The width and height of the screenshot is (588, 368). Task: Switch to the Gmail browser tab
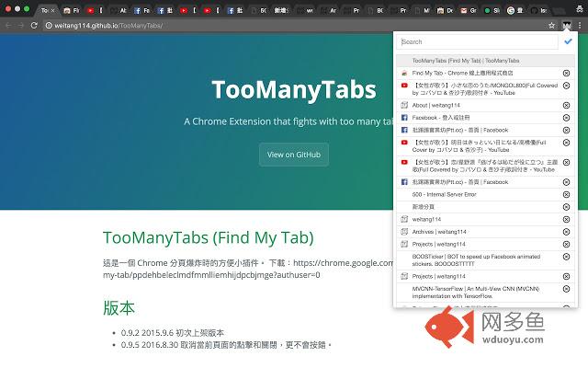[469, 10]
